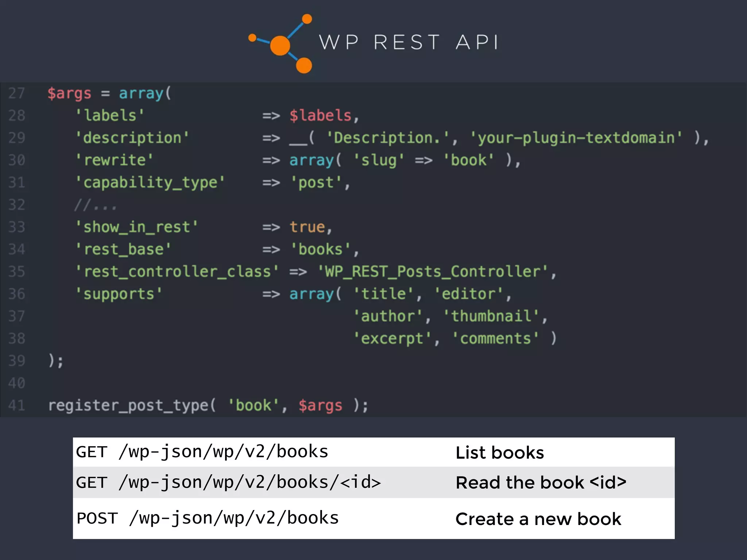Click line number 41 in the gutter
The image size is (747, 560).
[17, 405]
